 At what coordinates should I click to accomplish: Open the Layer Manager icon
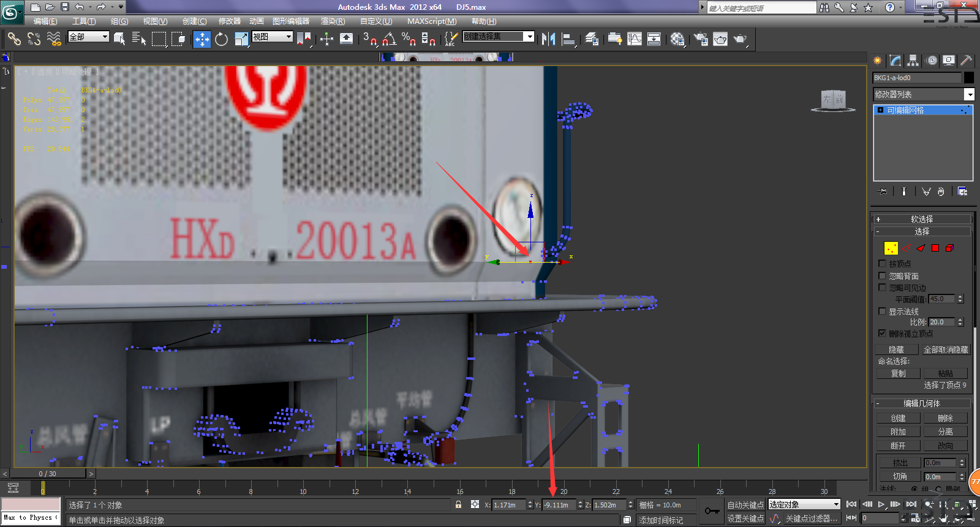point(592,39)
